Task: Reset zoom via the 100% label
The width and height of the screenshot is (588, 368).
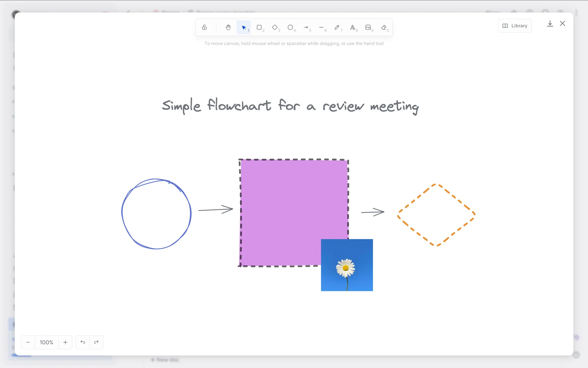Action: coord(47,342)
